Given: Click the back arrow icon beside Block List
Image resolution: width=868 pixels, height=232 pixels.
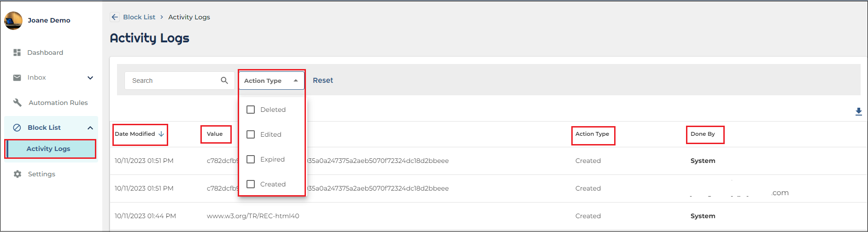Looking at the screenshot, I should click(x=115, y=17).
